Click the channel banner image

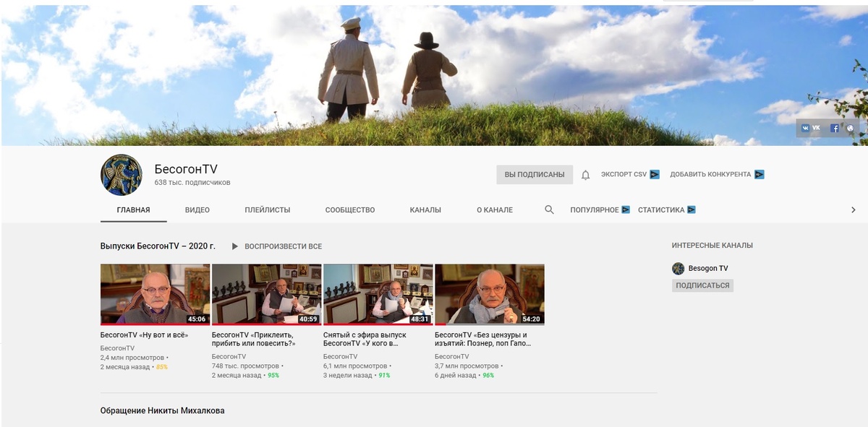[434, 75]
